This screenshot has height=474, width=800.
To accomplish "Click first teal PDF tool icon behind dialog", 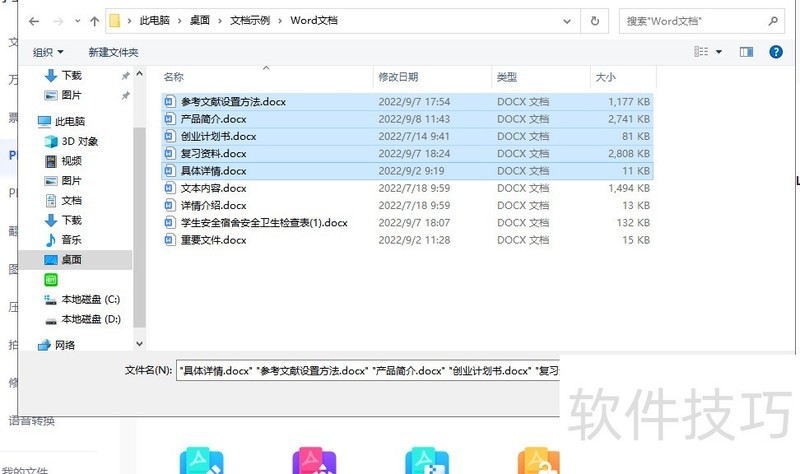I will coord(202,461).
